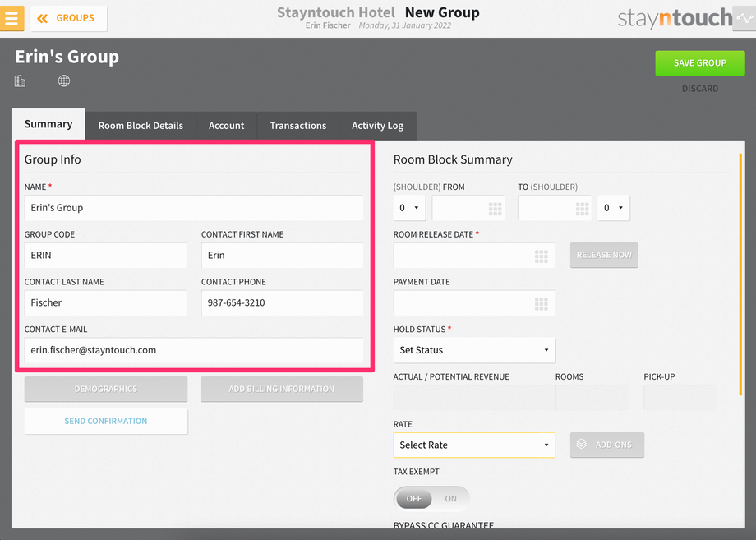
Task: Click the staynTouch logo
Action: coord(675,18)
